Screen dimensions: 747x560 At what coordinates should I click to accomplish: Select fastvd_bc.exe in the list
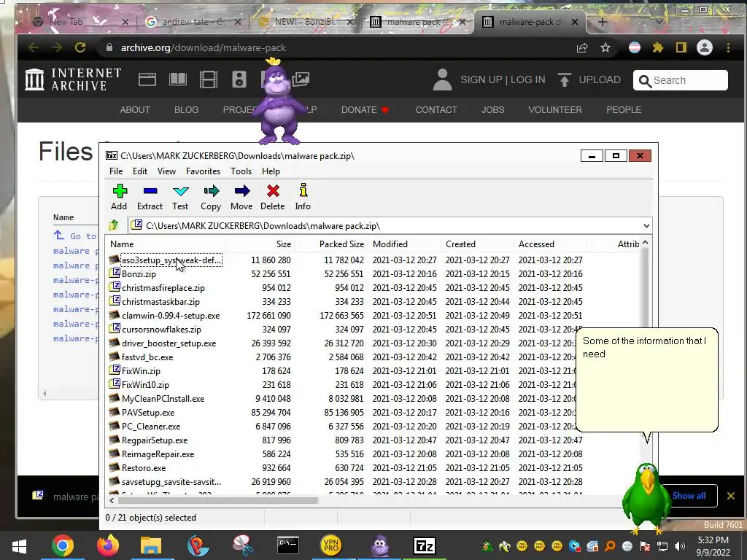tap(147, 357)
